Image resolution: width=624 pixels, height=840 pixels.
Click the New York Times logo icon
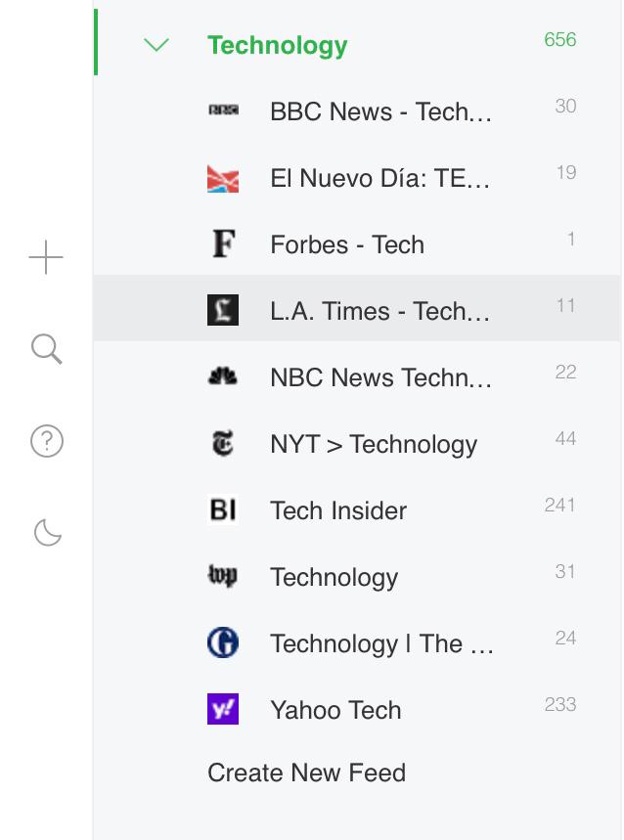[223, 444]
